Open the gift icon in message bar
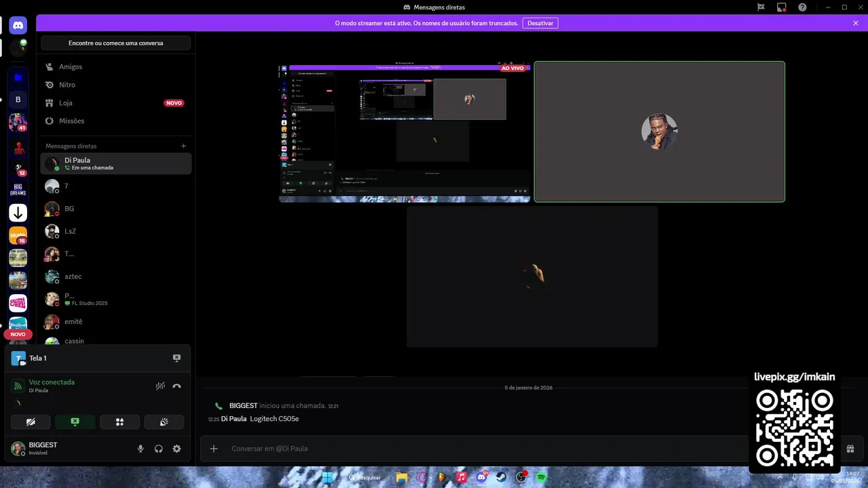The height and width of the screenshot is (488, 868). [850, 449]
